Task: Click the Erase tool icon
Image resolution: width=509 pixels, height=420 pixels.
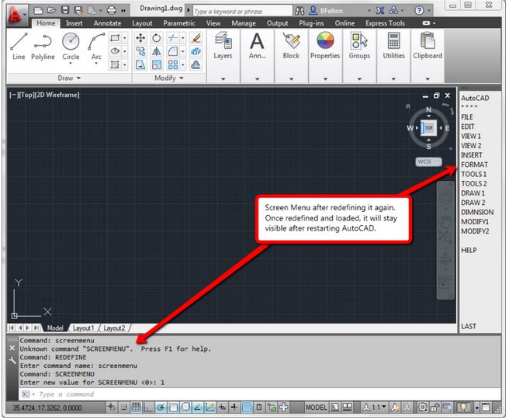Action: tap(196, 38)
